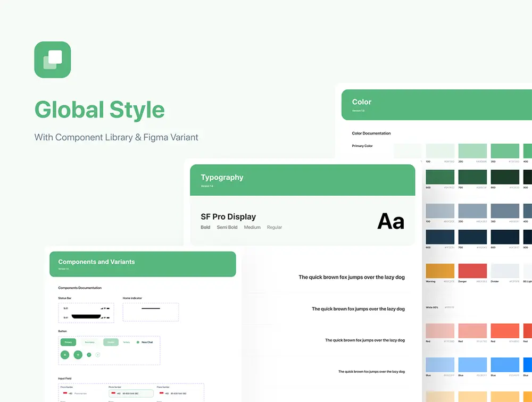
Task: Click the flag in the highlighted phone field
Action: (x=113, y=393)
